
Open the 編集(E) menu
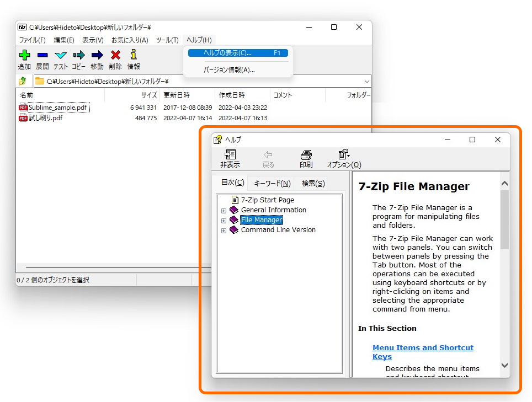64,40
